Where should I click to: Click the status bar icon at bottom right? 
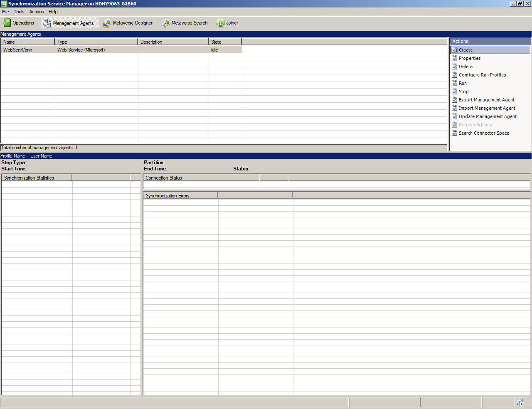[520, 402]
